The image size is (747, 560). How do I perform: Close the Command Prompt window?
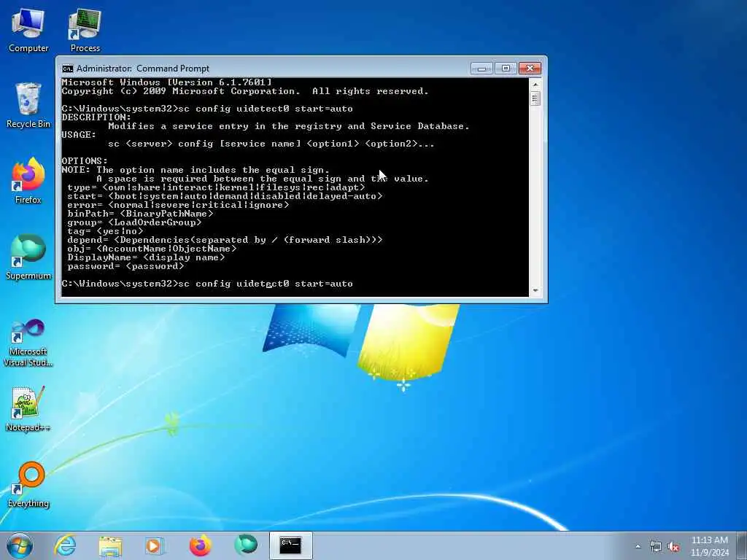pos(530,69)
